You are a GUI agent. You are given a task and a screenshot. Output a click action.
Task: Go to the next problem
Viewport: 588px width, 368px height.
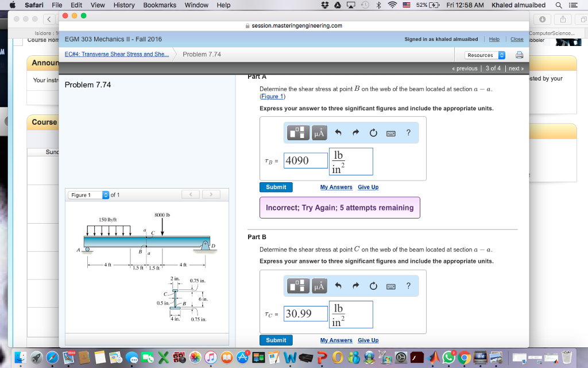(516, 68)
